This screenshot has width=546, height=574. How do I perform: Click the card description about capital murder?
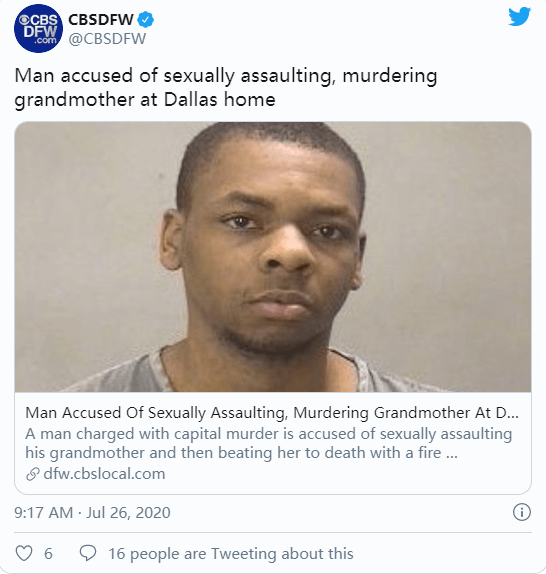pyautogui.click(x=268, y=443)
